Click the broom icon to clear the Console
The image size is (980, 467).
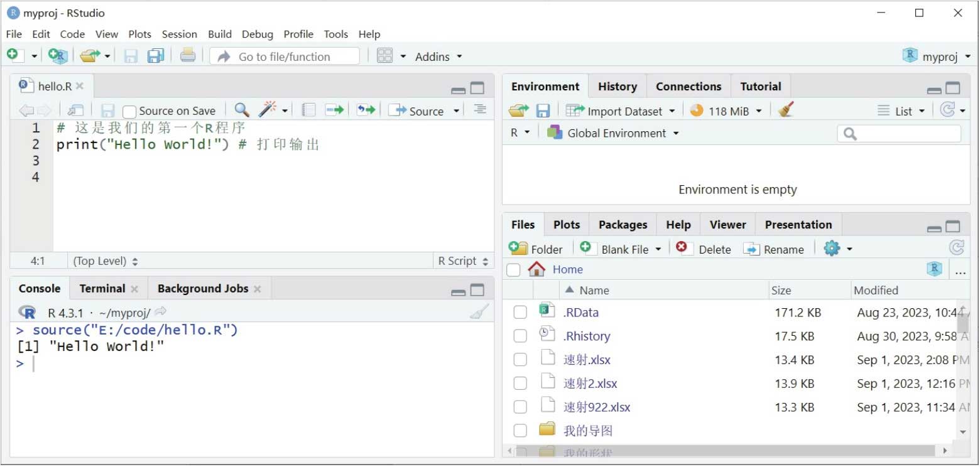(x=479, y=312)
